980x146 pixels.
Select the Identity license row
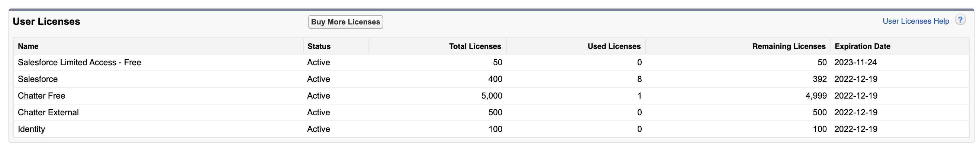491,129
